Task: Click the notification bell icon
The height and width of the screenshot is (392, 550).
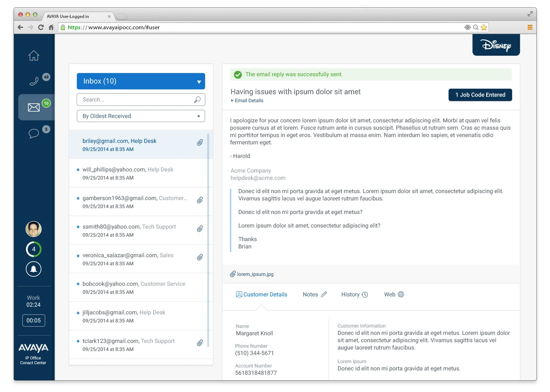Action: point(33,269)
